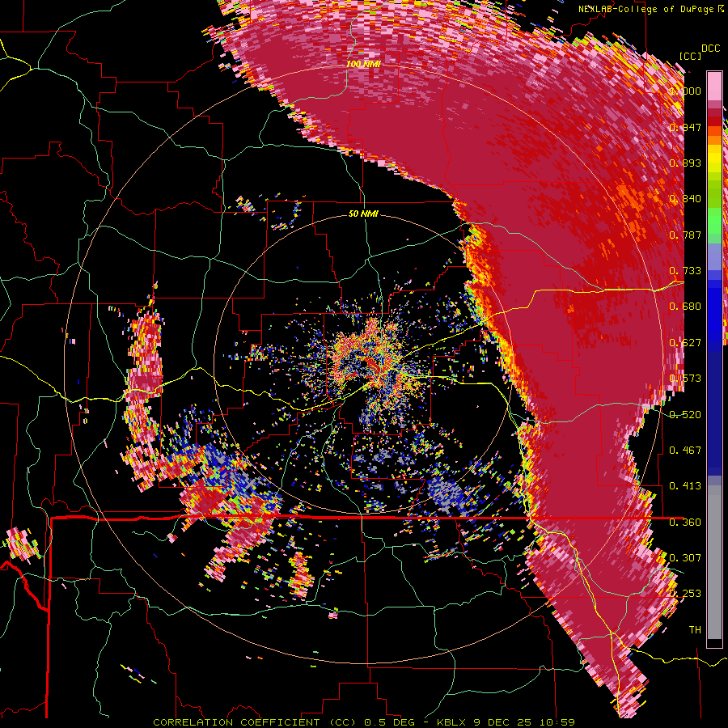Click the 0.253 legend value
This screenshot has width=728, height=728.
click(685, 594)
